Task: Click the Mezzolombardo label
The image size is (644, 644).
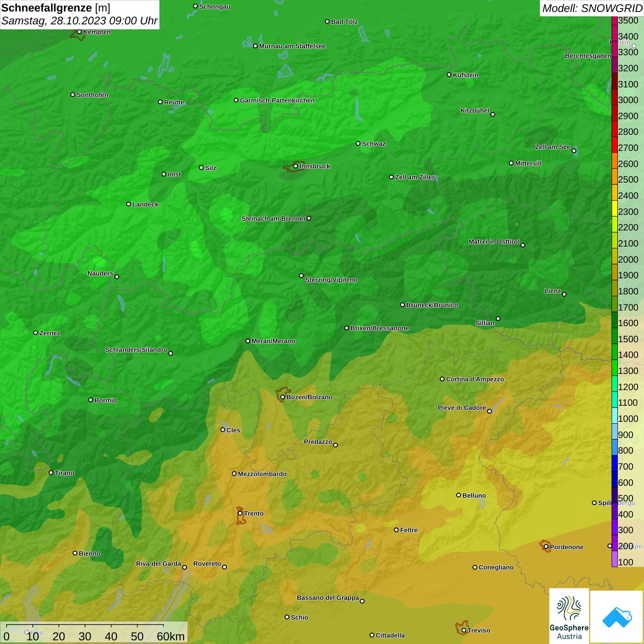Action: [x=262, y=474]
